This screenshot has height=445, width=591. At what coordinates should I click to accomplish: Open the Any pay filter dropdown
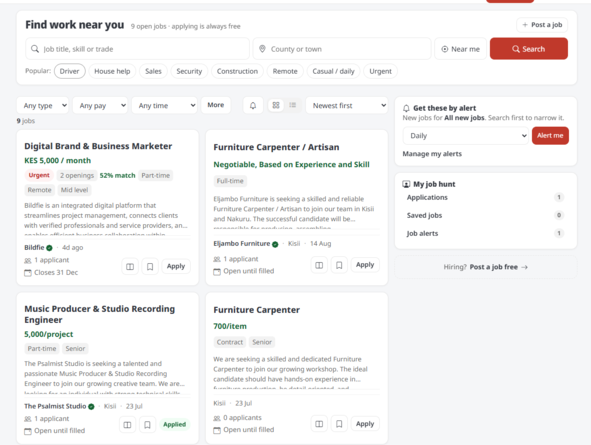click(x=100, y=106)
